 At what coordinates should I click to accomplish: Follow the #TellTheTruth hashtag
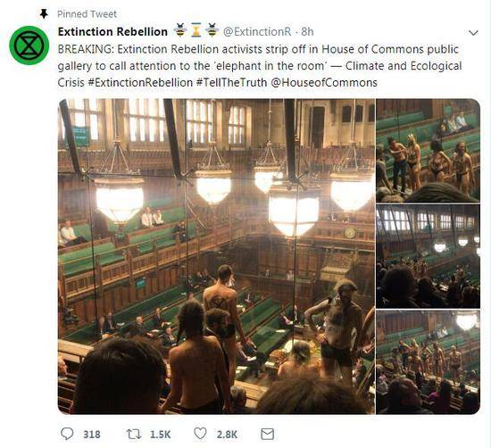(231, 83)
